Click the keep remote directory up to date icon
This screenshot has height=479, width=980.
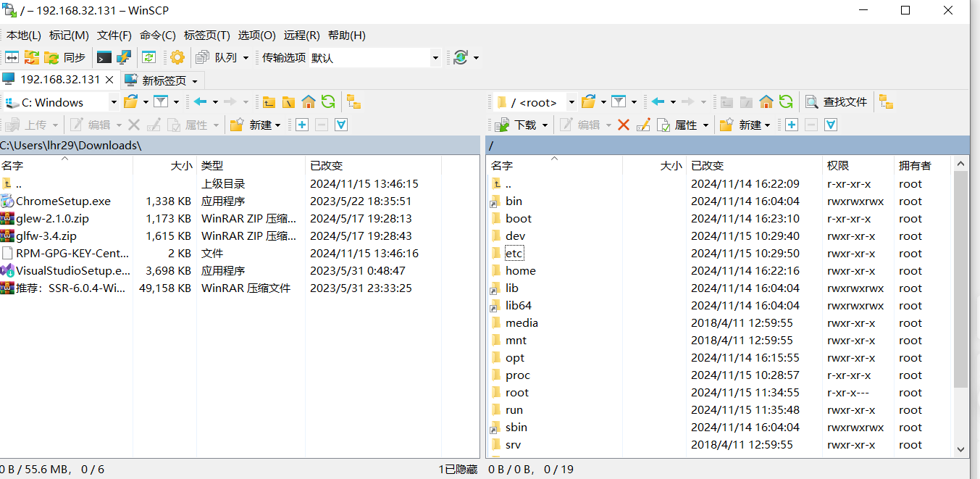[148, 57]
